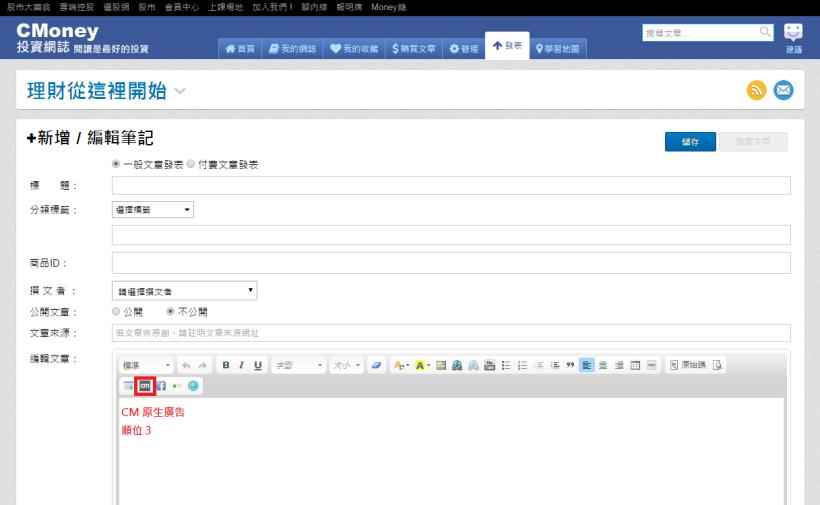Screen dimensions: 820x505
Task: Open the text background color dropdown
Action: click(422, 365)
